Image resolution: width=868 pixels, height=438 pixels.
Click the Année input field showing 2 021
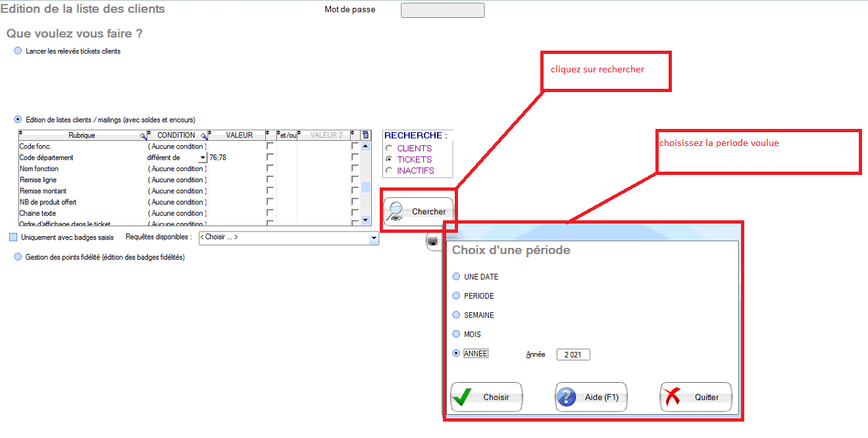pos(573,354)
